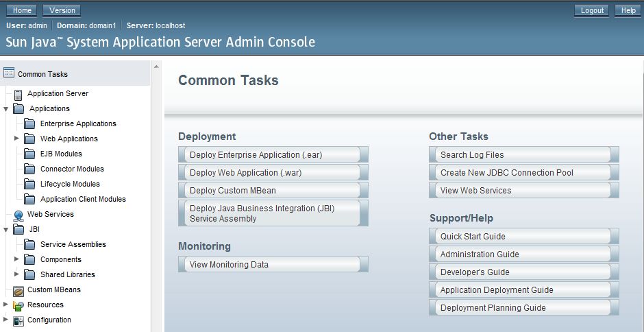Expand the Web Applications tree node
The image size is (644, 332).
(x=16, y=139)
